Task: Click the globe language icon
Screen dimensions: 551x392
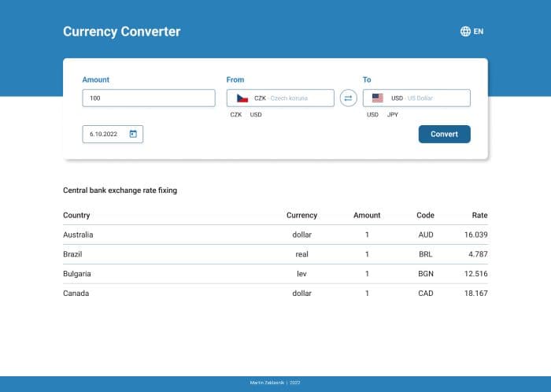Action: pyautogui.click(x=465, y=31)
